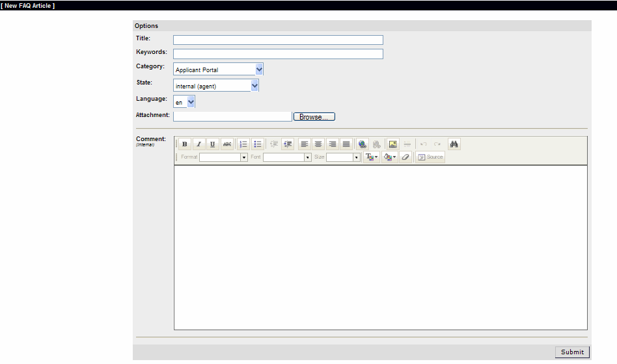The image size is (617, 364).
Task: Insert a horizontal line
Action: click(407, 144)
